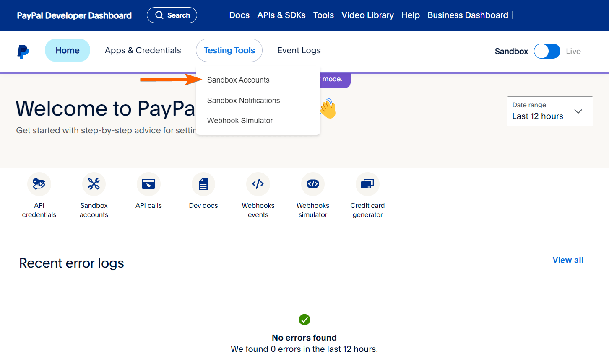
Task: Click View all error logs link
Action: tap(567, 260)
